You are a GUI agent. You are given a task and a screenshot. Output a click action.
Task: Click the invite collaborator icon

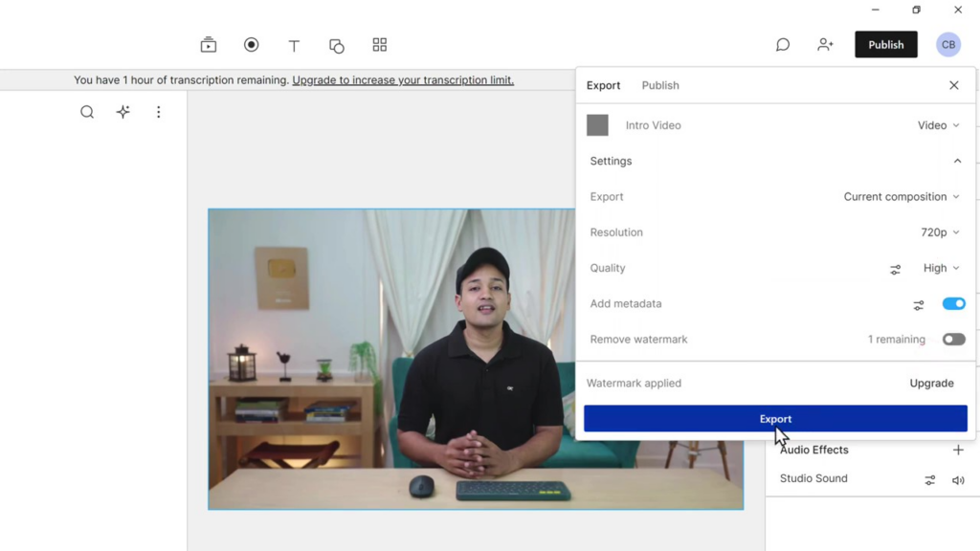pyautogui.click(x=825, y=44)
